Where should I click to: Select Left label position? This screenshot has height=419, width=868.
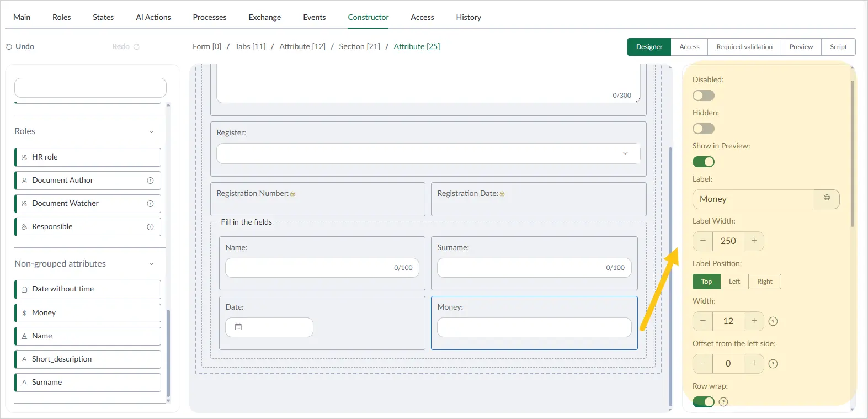[734, 282]
